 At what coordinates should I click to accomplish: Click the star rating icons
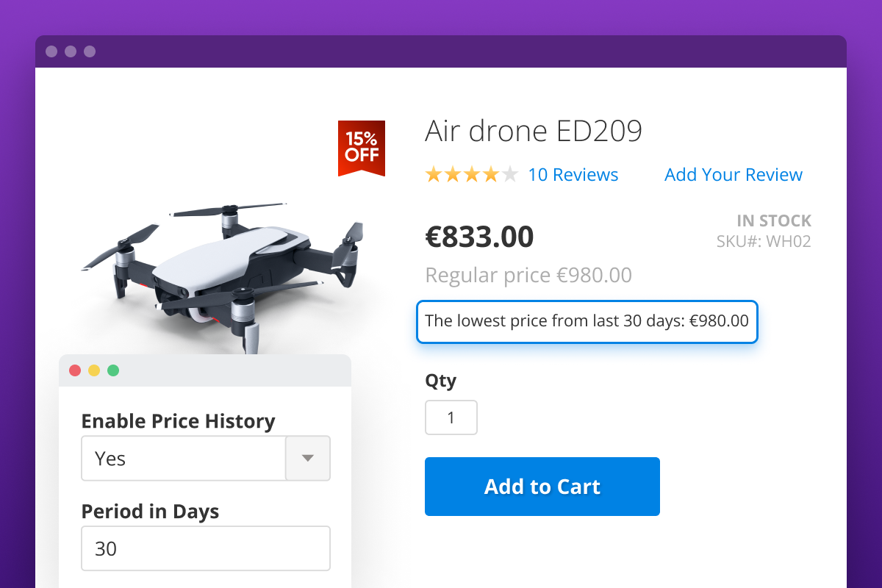click(x=471, y=175)
